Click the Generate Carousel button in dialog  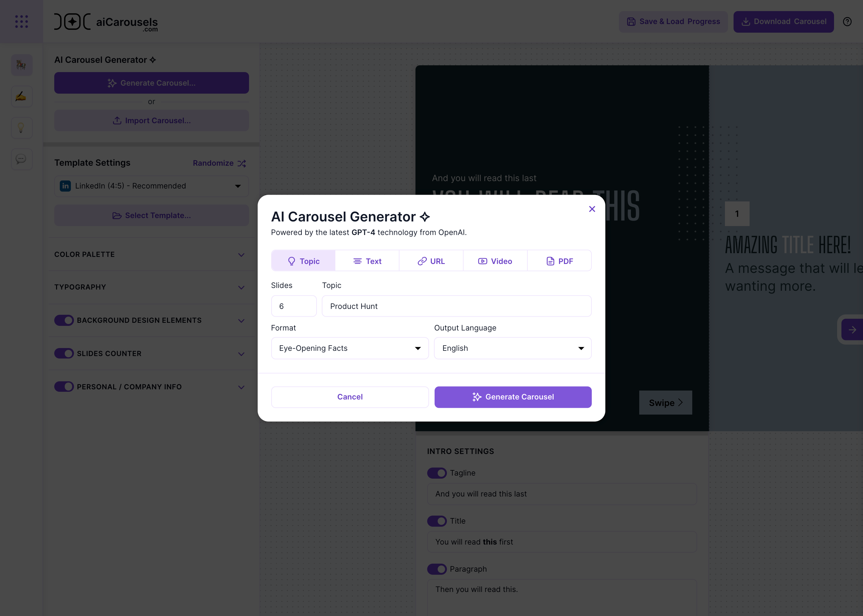(x=513, y=397)
